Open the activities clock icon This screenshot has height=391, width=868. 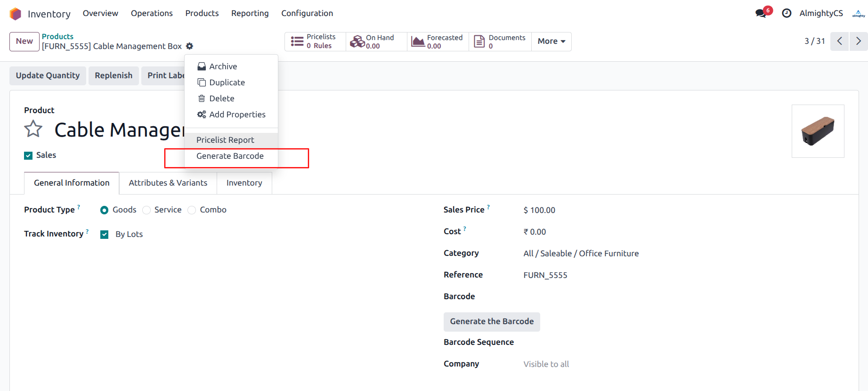(x=787, y=13)
